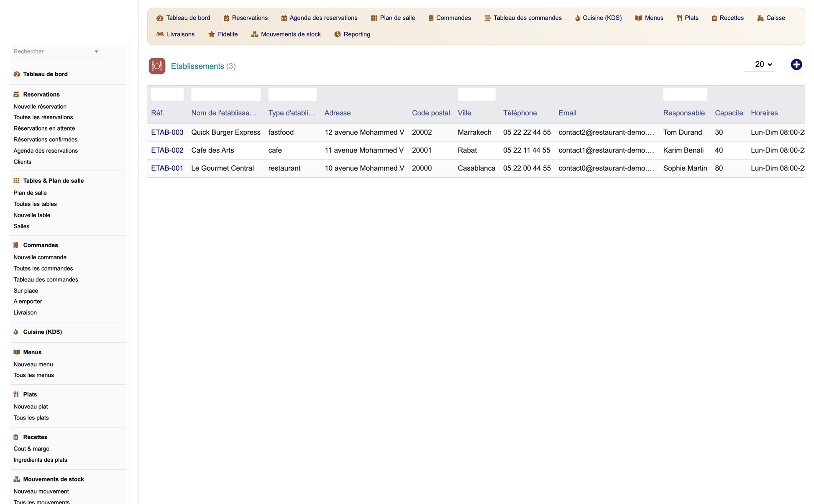Click the Livraisons motorcycle icon in top bar
The width and height of the screenshot is (814, 504).
pyautogui.click(x=160, y=34)
